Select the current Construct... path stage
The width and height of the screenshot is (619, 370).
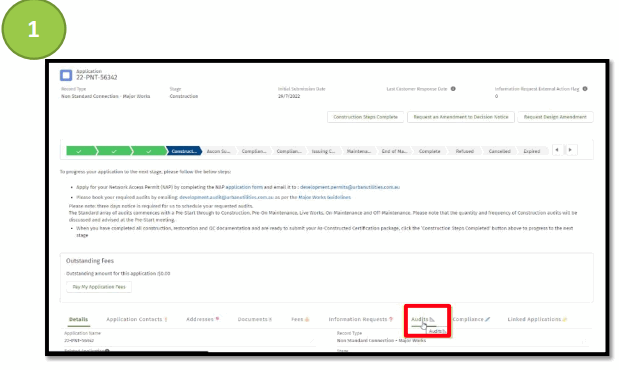184,151
